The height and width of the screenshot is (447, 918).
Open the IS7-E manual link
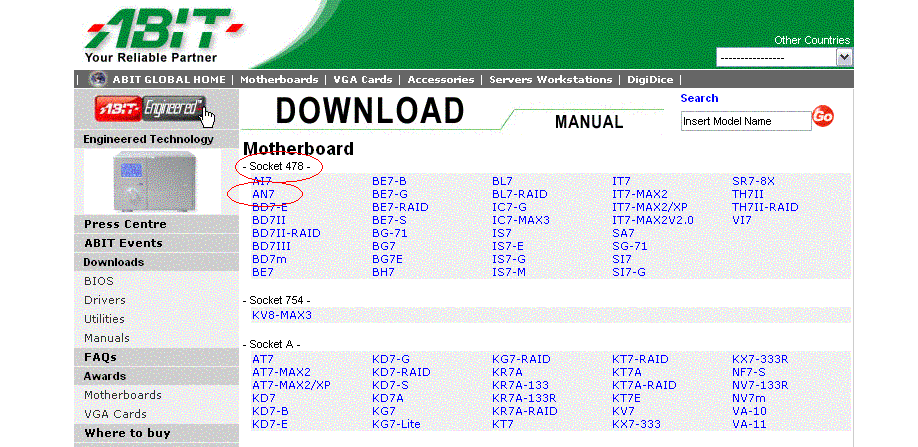[x=508, y=246]
